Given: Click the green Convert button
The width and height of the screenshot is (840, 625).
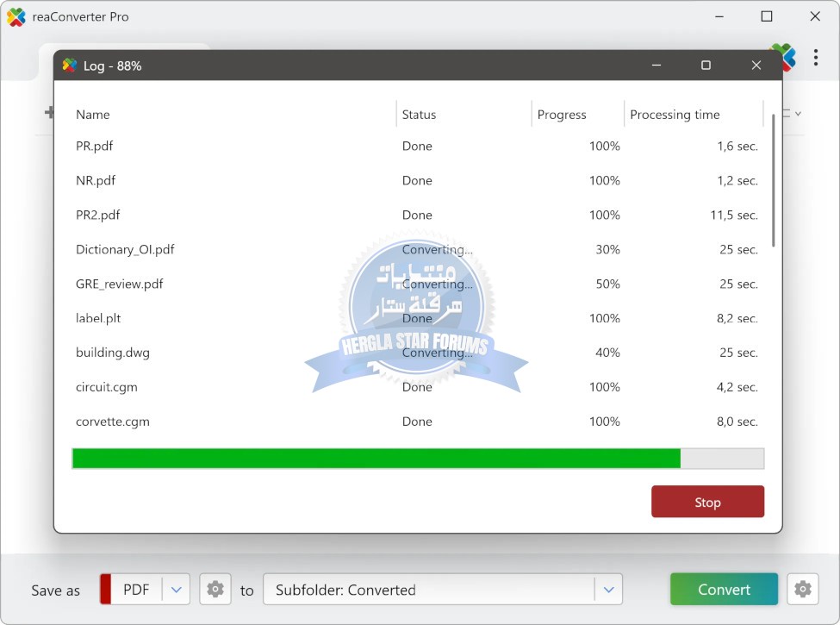Looking at the screenshot, I should pyautogui.click(x=724, y=590).
